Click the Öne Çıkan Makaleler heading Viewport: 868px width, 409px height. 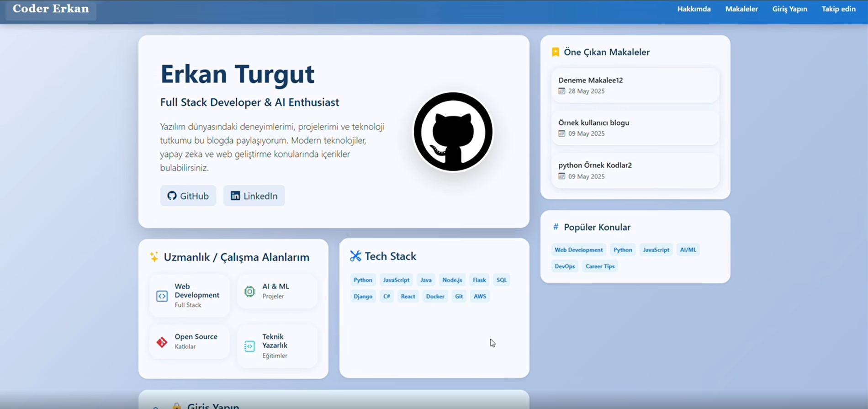(606, 52)
